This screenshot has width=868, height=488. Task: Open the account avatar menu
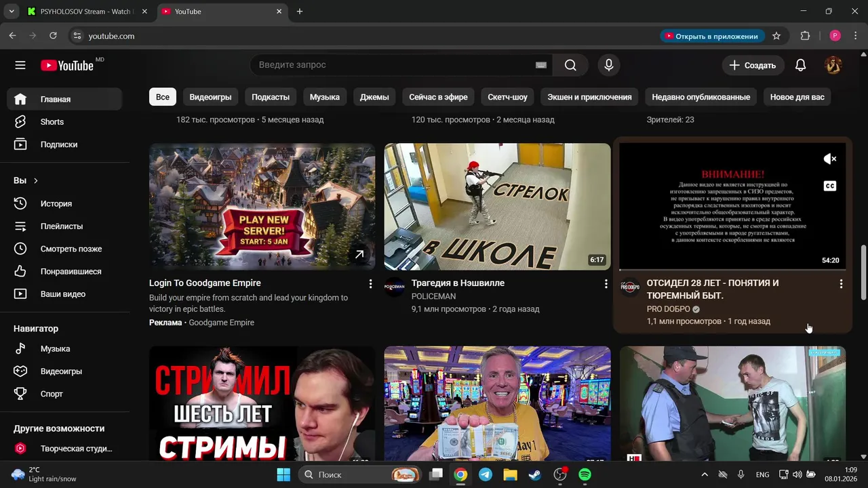(833, 65)
